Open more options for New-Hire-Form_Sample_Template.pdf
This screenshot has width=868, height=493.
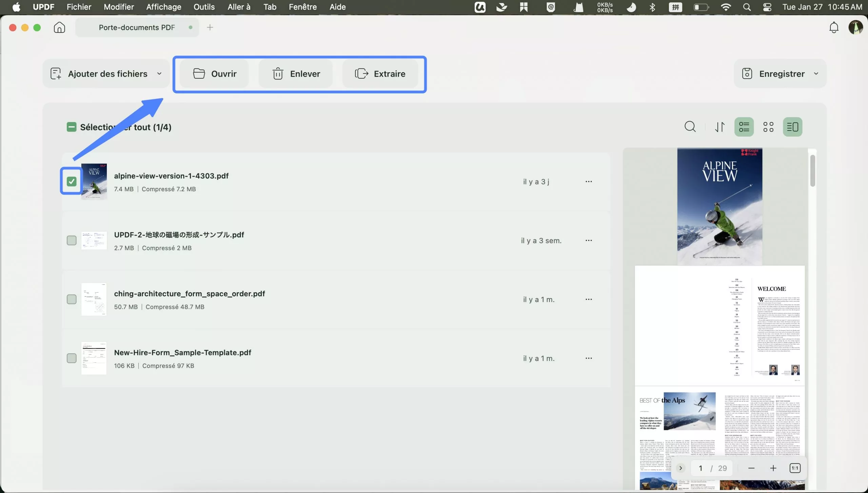pos(589,358)
